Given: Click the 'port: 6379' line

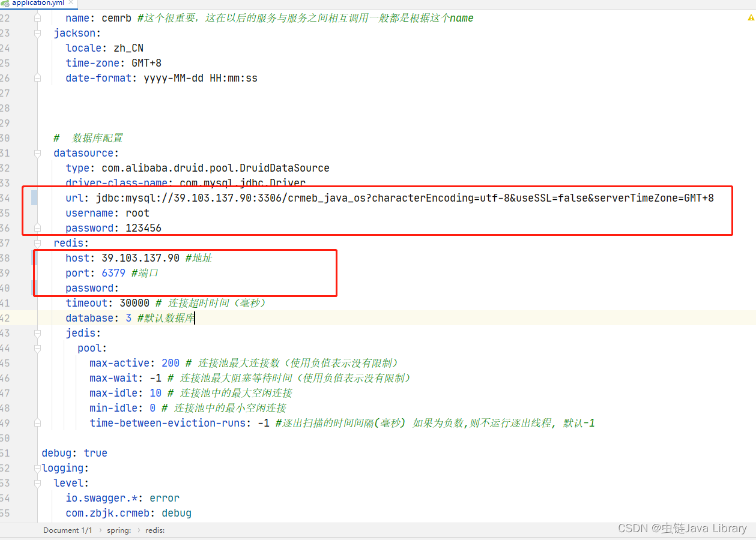Looking at the screenshot, I should [112, 273].
